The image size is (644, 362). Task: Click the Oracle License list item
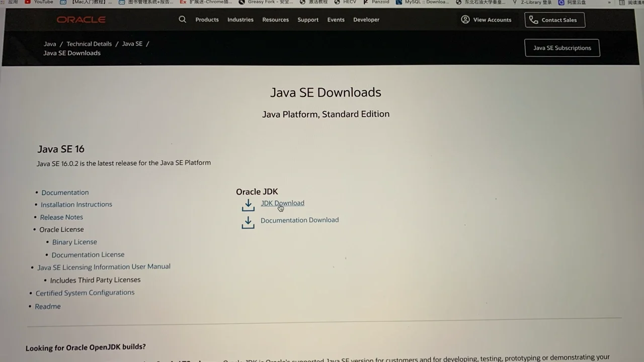click(61, 229)
